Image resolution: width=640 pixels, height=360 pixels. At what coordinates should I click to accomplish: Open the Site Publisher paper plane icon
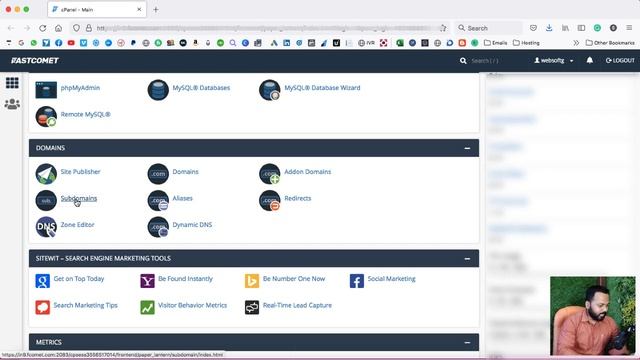coord(46,174)
